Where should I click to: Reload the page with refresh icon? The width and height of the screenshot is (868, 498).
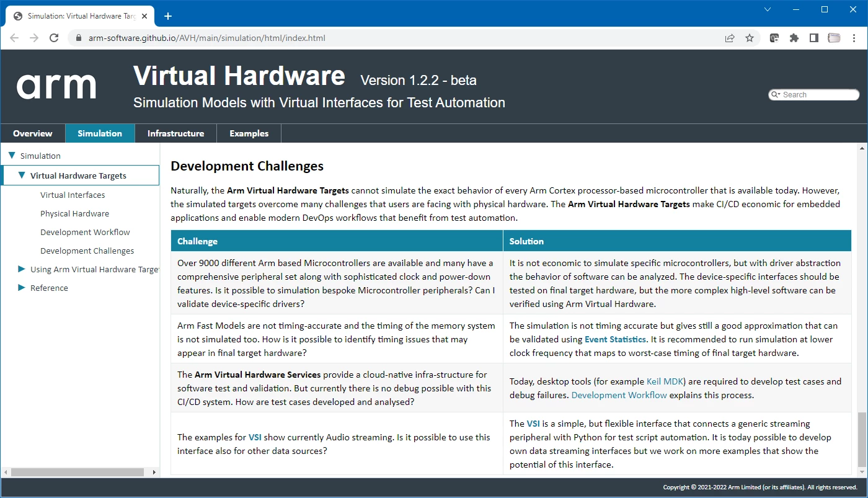click(x=54, y=38)
